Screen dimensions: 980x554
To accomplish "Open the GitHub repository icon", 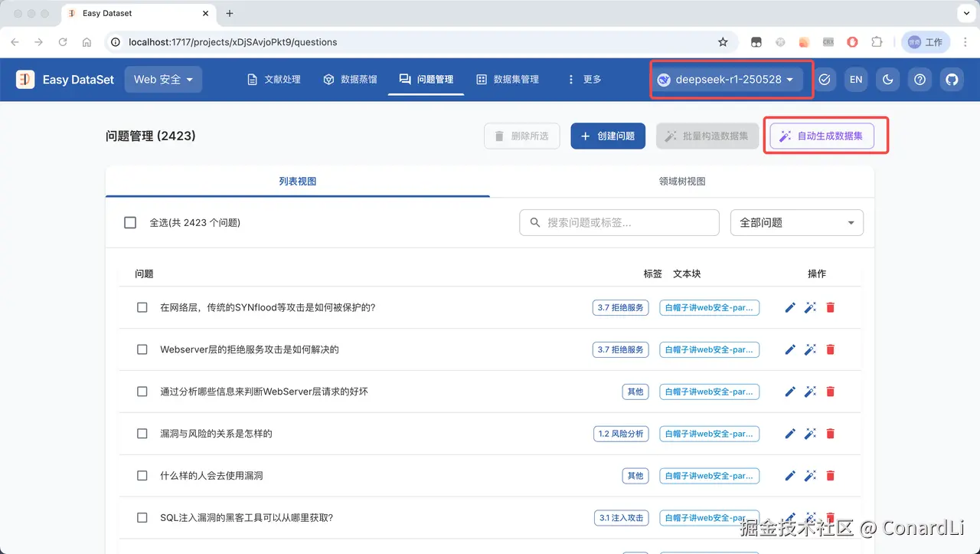I will click(952, 79).
